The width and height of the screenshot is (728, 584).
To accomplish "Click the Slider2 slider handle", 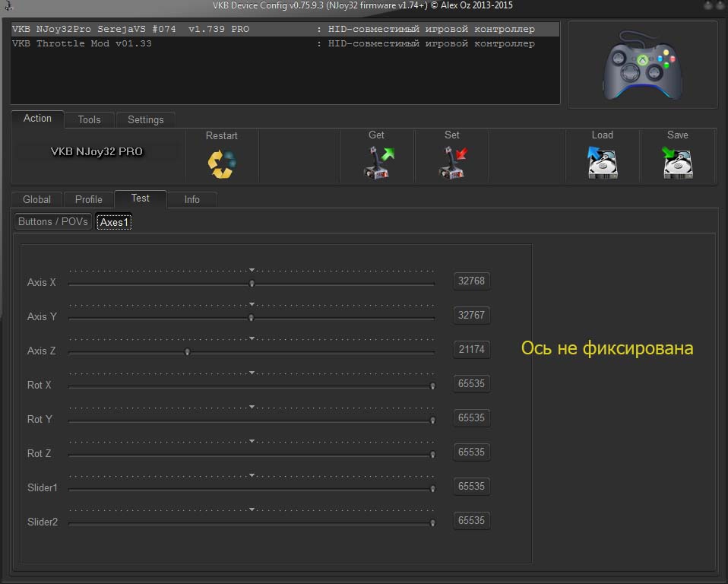I will 432,522.
